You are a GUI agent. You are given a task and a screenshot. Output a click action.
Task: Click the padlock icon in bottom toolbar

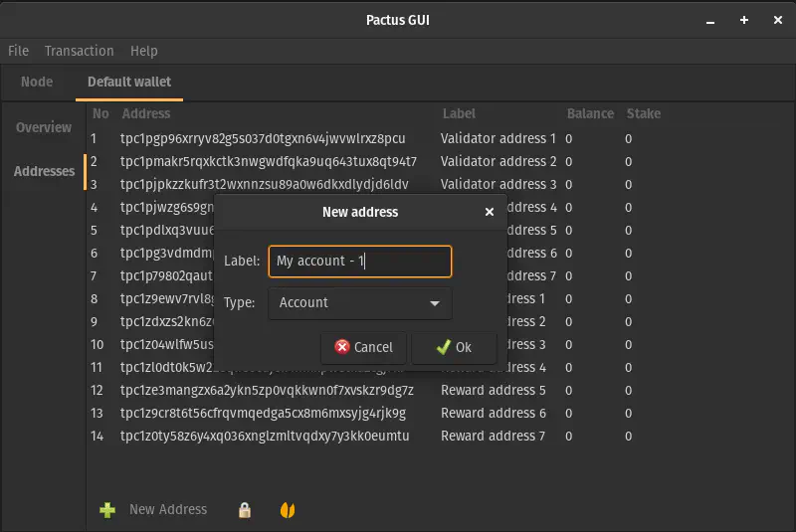pyautogui.click(x=245, y=510)
